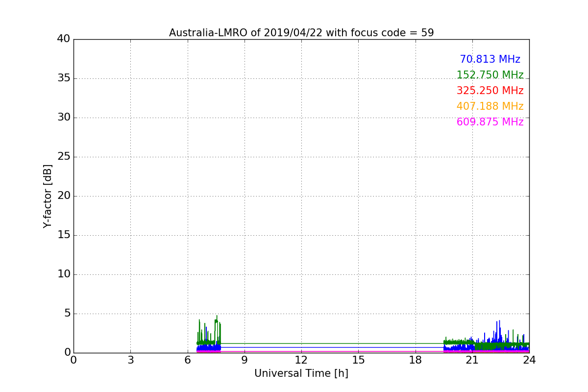Click the x-axis tick label 9
Viewport: 588px width, 392px height.
point(245,360)
